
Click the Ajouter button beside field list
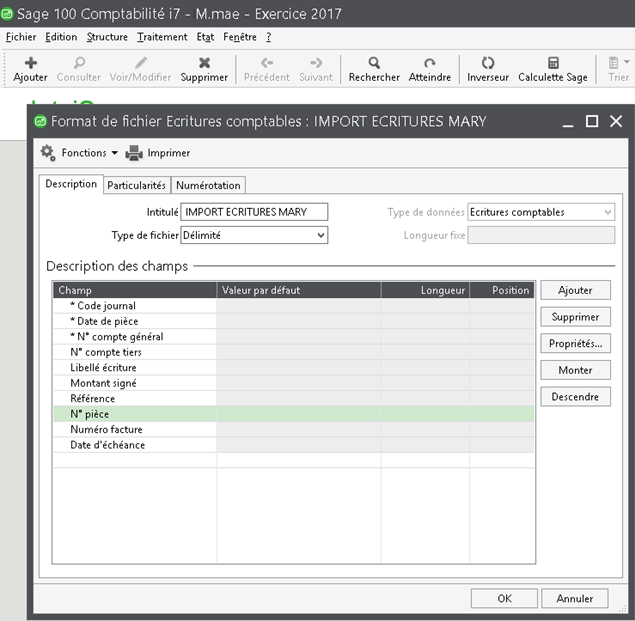coord(575,290)
